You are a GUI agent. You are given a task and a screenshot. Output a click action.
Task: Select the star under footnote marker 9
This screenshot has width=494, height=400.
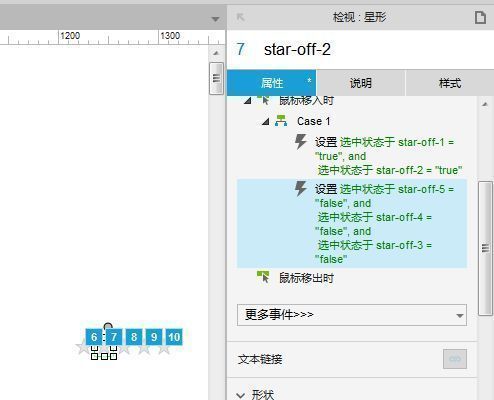click(x=144, y=348)
